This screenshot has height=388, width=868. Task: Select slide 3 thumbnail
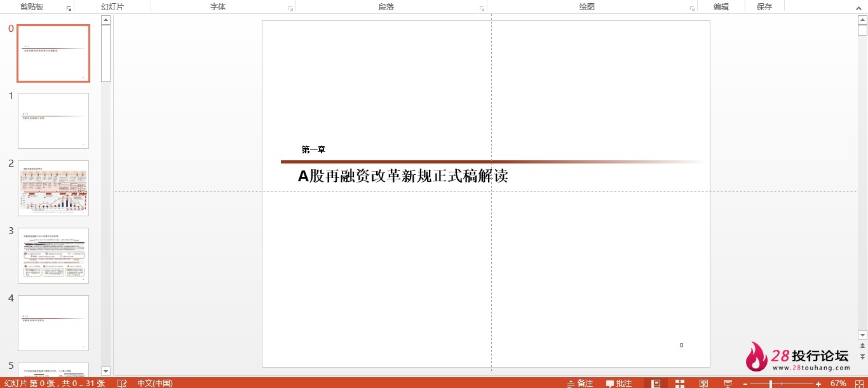(x=53, y=256)
